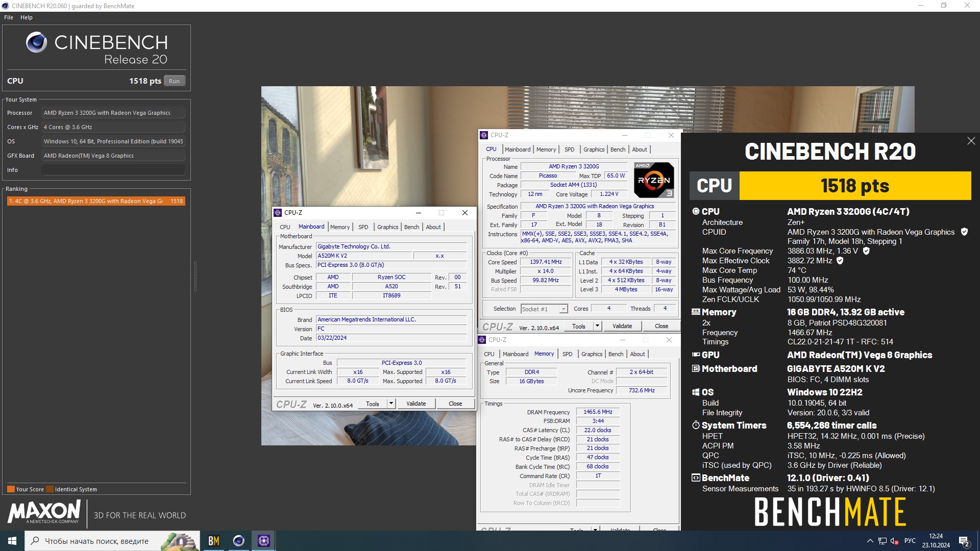Click the Memory icon in BenchMate
980x551 pixels.
tap(696, 312)
